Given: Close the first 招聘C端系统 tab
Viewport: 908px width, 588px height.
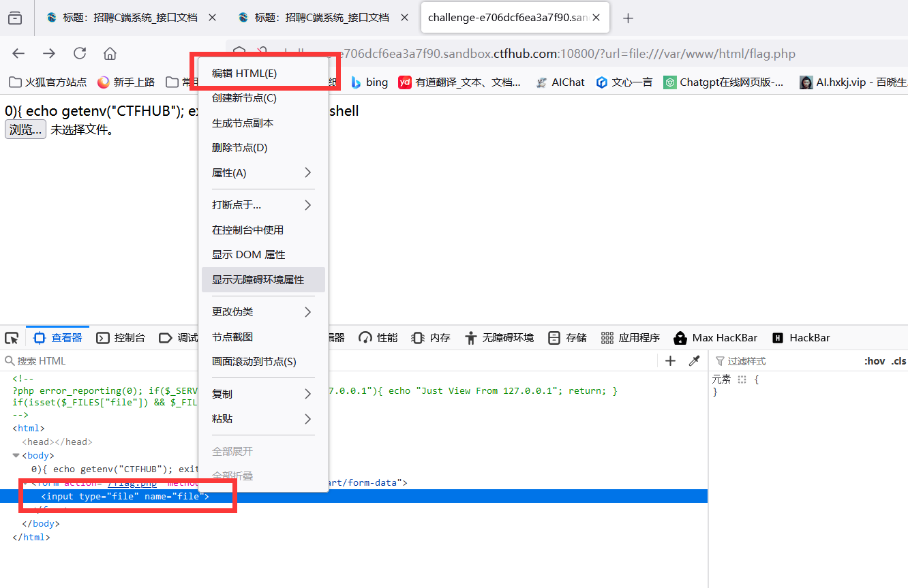Looking at the screenshot, I should click(x=213, y=18).
